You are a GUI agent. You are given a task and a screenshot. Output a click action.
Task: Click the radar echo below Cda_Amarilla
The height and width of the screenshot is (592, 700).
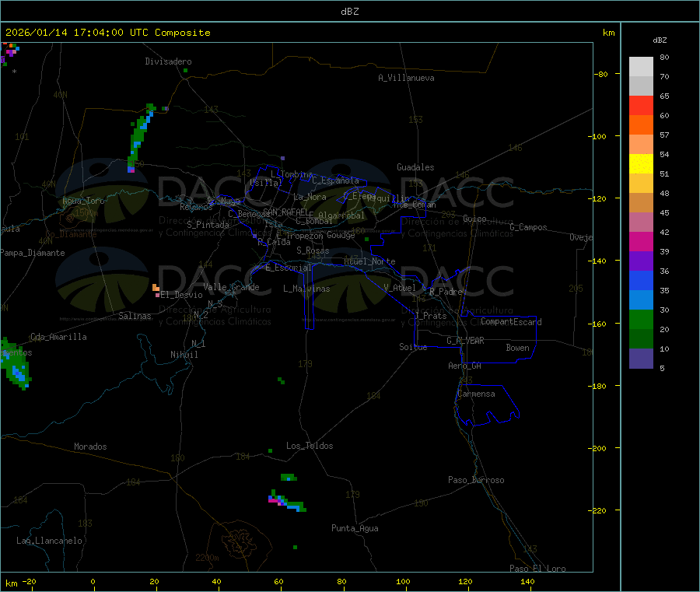coord(16,364)
